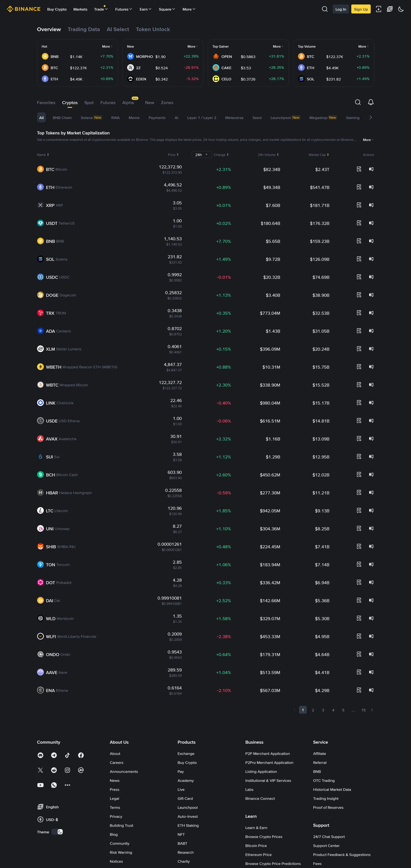
Task: Click the TikTok icon in Community section
Action: tap(67, 755)
